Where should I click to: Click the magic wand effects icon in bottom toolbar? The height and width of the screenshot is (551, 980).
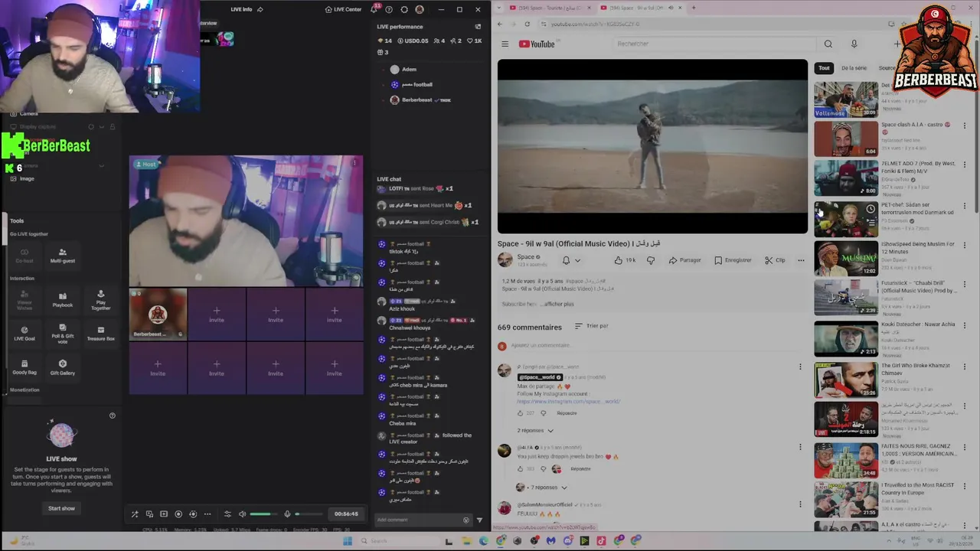tap(135, 514)
